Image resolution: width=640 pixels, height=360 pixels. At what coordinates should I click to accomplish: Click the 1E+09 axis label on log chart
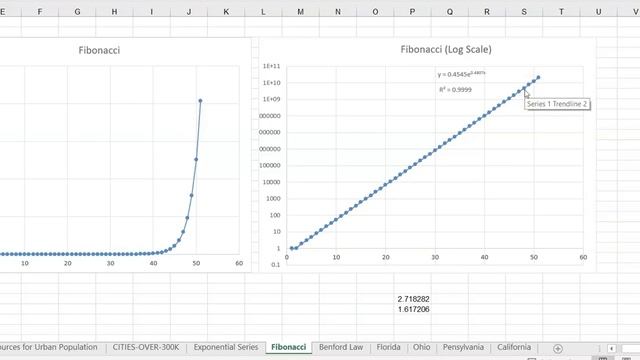tap(271, 99)
